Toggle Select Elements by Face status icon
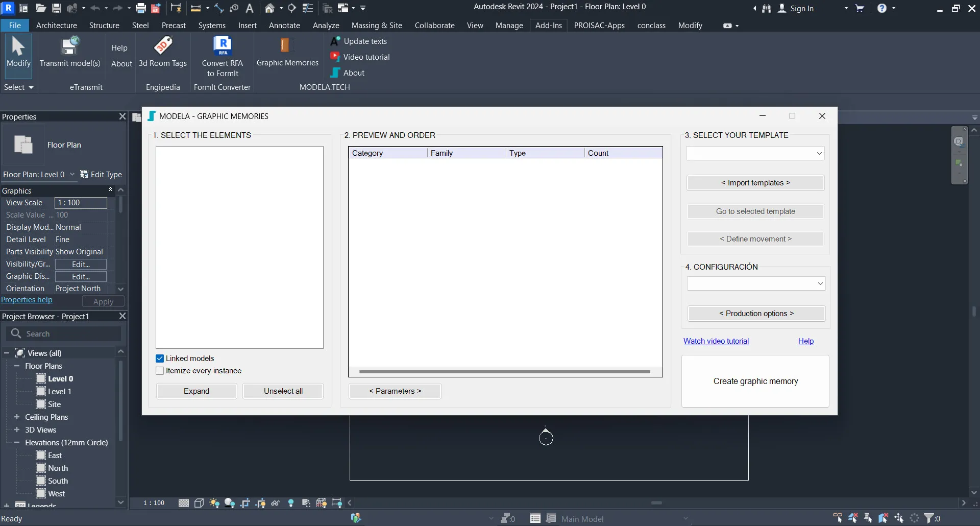Screen dimensions: 980x526 tap(884, 518)
